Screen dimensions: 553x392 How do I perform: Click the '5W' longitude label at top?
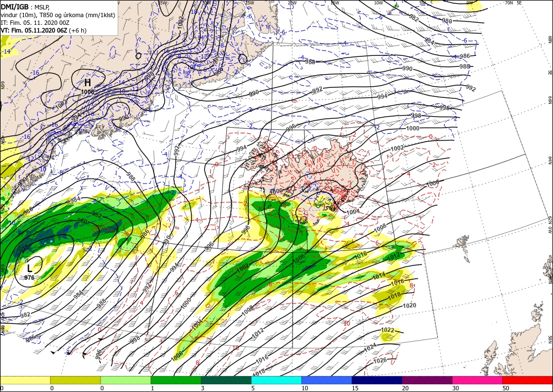click(x=423, y=3)
